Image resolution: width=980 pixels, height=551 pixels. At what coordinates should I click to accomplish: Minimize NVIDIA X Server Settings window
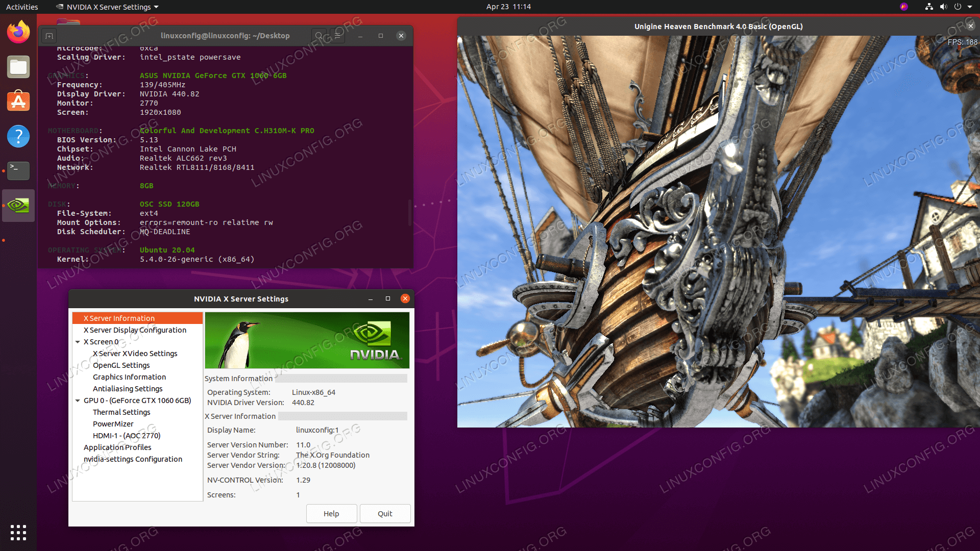coord(371,298)
